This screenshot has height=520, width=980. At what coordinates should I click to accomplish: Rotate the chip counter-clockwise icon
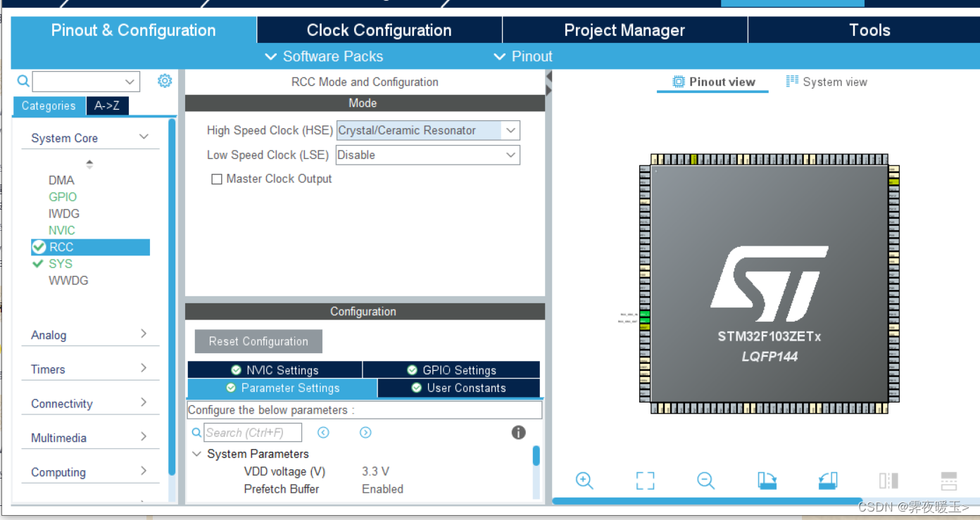(x=828, y=481)
